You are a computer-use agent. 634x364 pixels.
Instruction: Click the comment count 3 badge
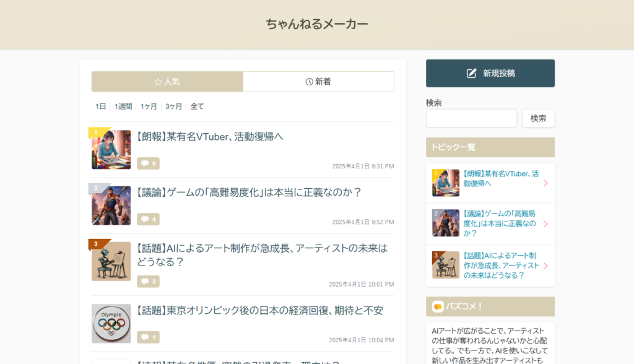pos(148,282)
